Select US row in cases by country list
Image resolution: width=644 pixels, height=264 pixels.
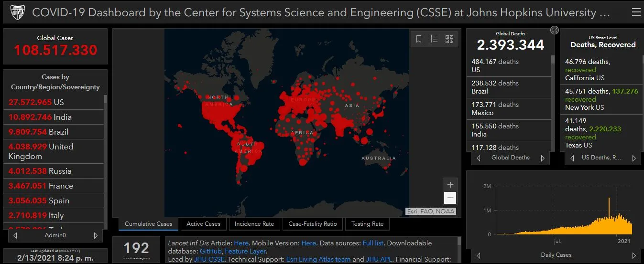tap(54, 102)
